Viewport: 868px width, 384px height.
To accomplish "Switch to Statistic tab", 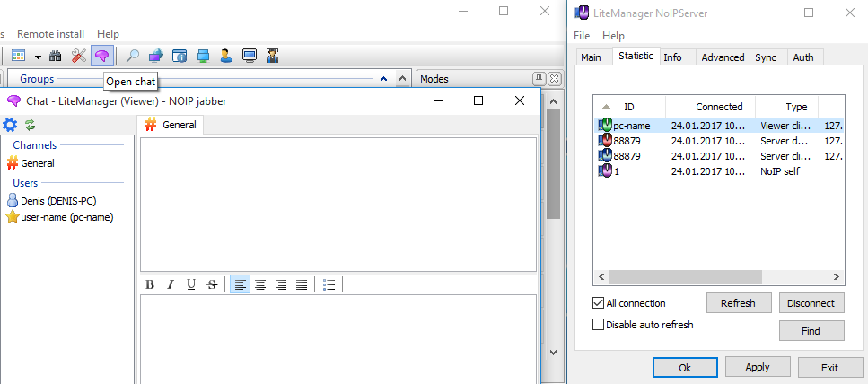I will [x=636, y=56].
